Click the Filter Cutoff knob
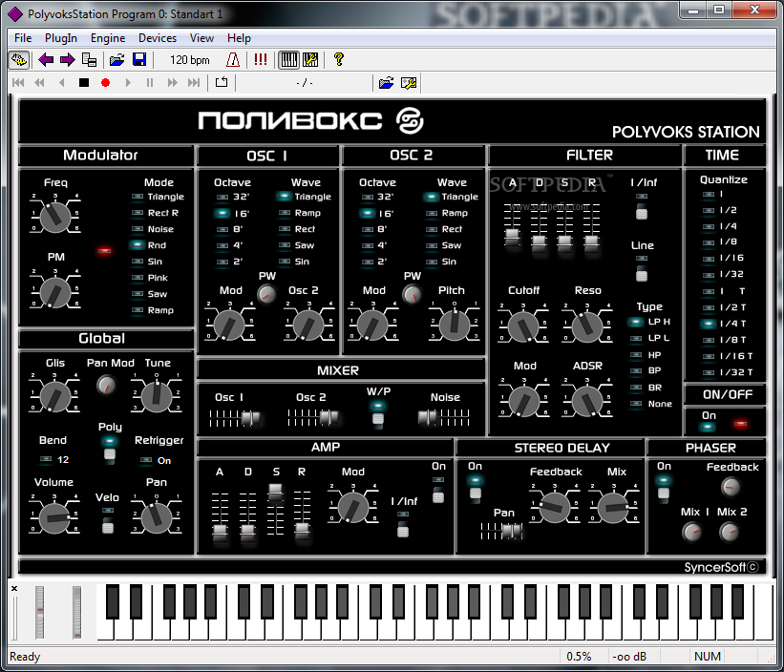Screen dimensions: 784x672 (x=523, y=326)
